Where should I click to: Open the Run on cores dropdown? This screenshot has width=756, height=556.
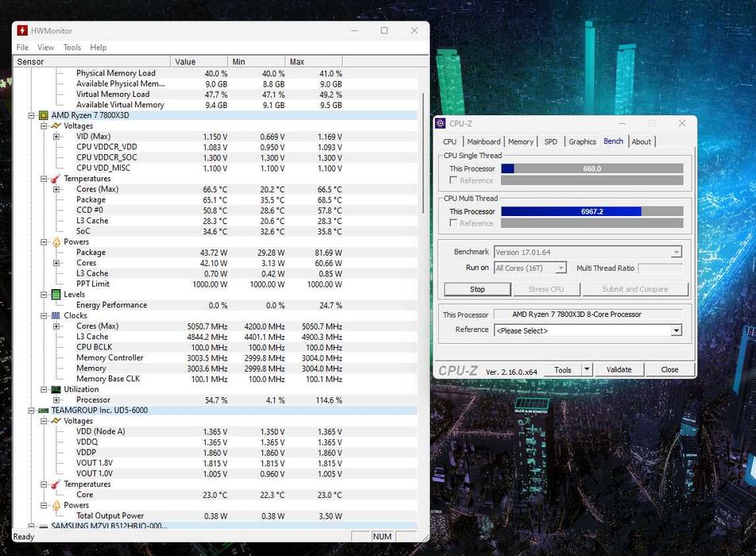[x=560, y=268]
